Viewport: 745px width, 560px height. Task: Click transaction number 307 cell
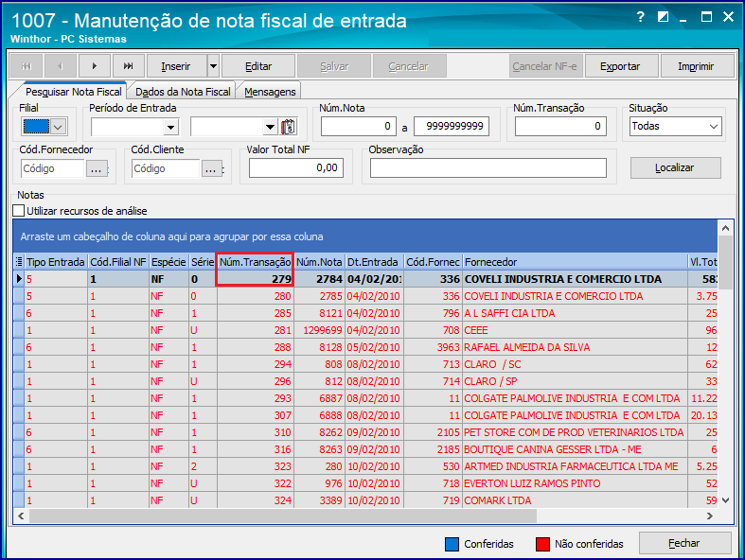256,415
